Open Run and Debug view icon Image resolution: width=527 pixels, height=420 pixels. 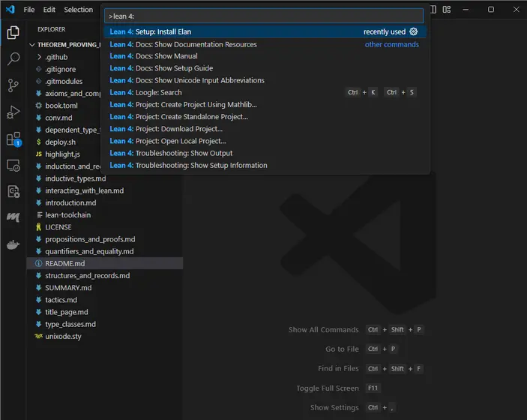(13, 112)
